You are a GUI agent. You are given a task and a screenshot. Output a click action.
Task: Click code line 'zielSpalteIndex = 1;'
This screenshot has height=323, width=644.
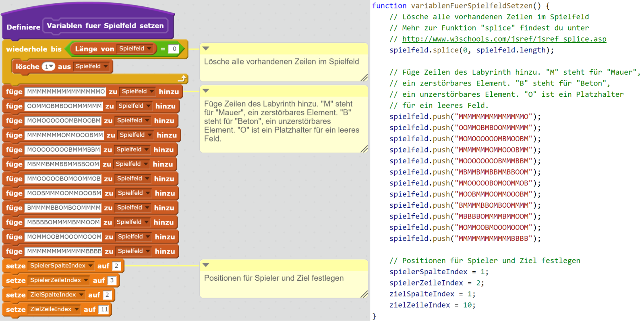[433, 294]
